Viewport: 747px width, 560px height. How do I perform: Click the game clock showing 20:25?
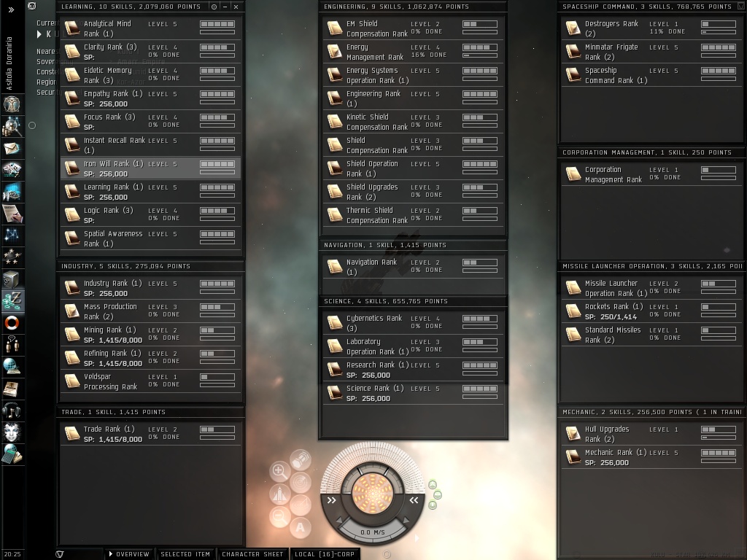click(13, 554)
